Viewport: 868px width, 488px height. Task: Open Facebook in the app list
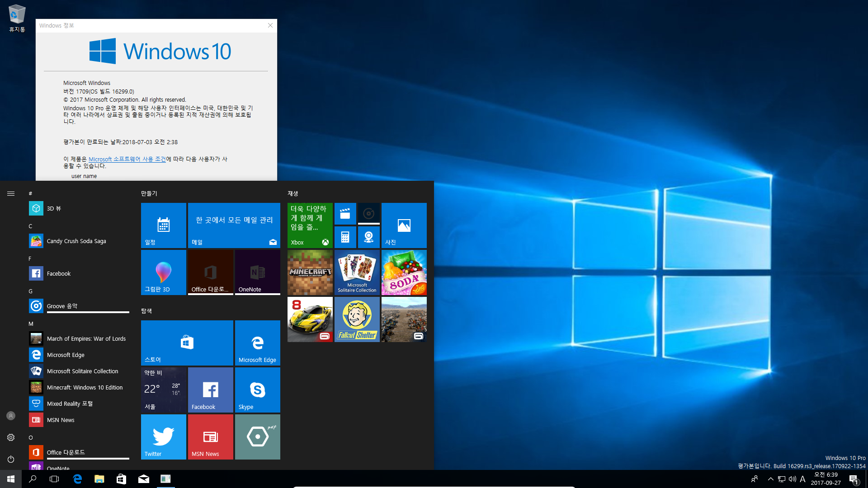pyautogui.click(x=79, y=273)
